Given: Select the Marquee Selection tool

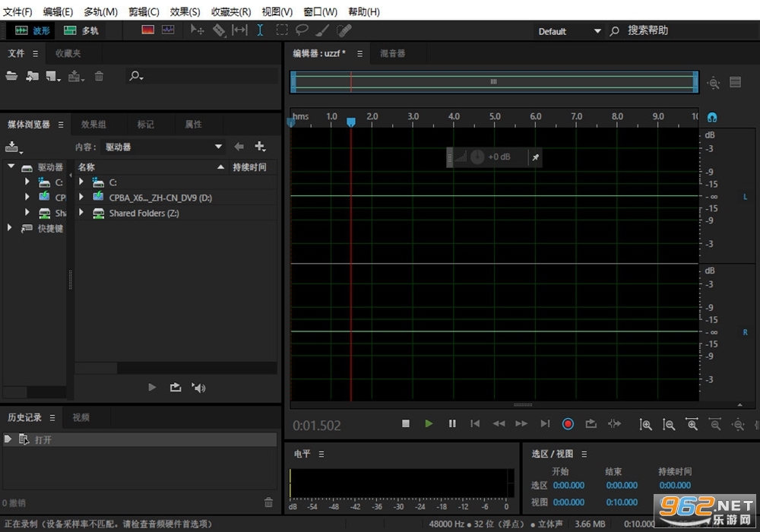Looking at the screenshot, I should pyautogui.click(x=282, y=30).
